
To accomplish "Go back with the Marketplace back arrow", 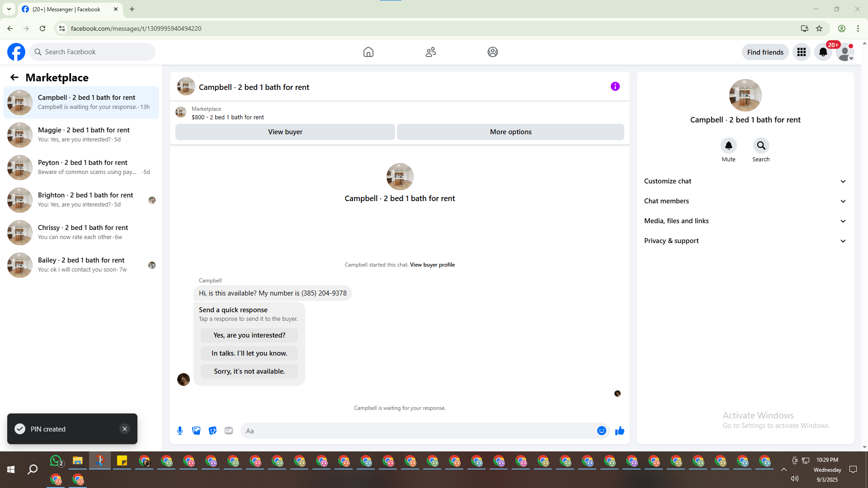I will [x=14, y=77].
